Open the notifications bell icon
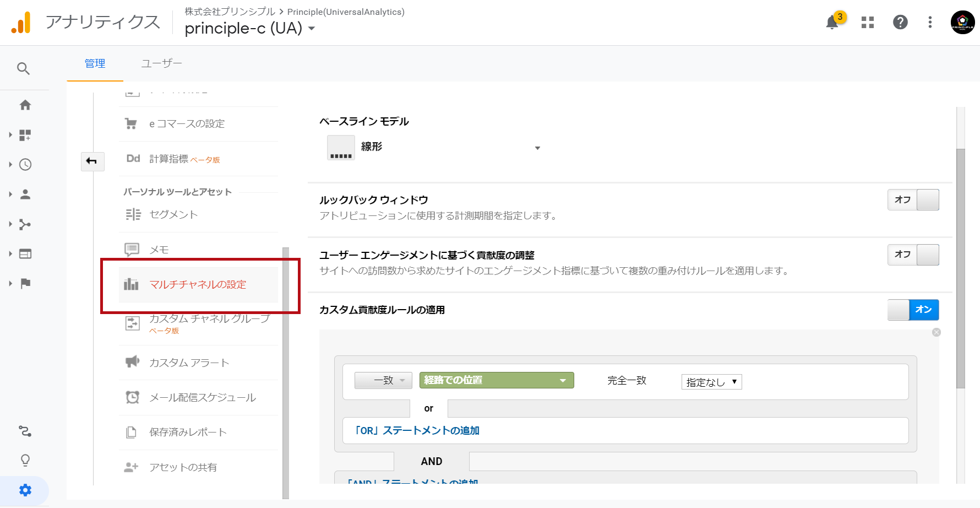 tap(832, 23)
